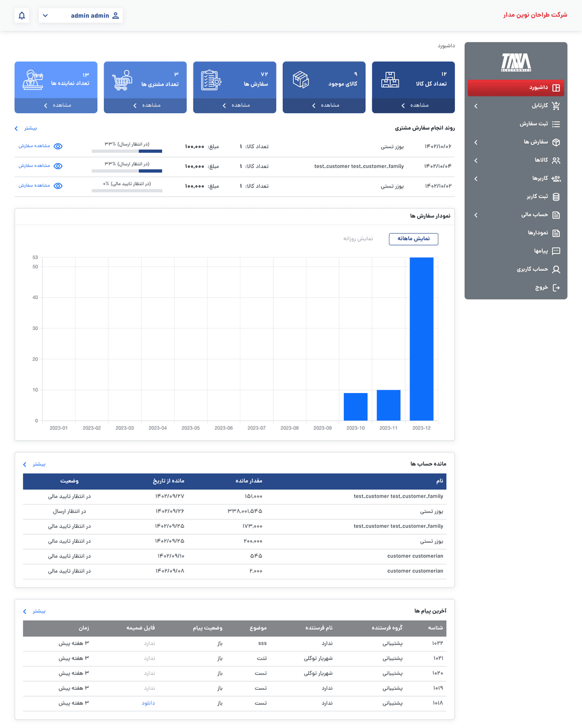Click the 0% progress bar of ۱۴۰۲/۱۰/۰۲ order
Viewport: 582px width, 728px height.
coord(127,191)
